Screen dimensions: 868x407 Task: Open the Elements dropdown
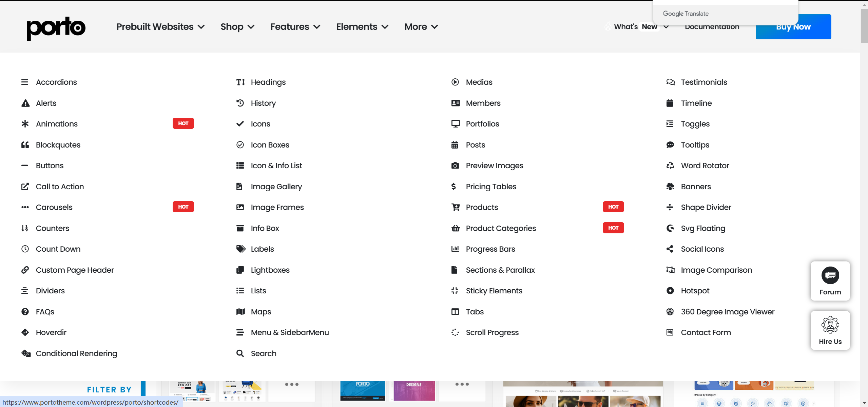coord(362,26)
